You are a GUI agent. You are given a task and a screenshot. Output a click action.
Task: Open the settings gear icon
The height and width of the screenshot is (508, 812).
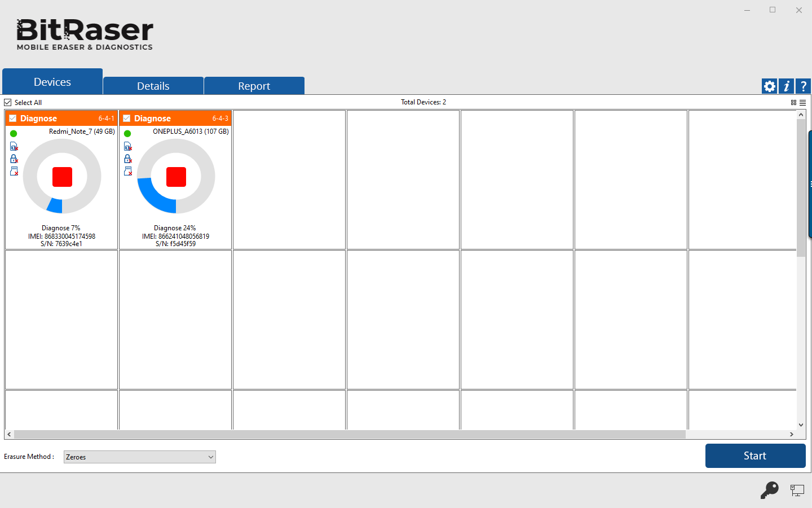(769, 86)
